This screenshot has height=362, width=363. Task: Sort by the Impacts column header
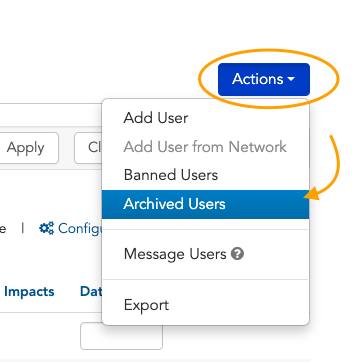[29, 292]
